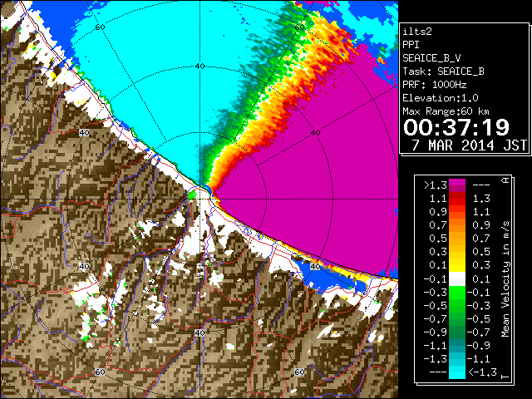Click the 'T' letter at legend bottom
The width and height of the screenshot is (532, 399).
pos(505,376)
